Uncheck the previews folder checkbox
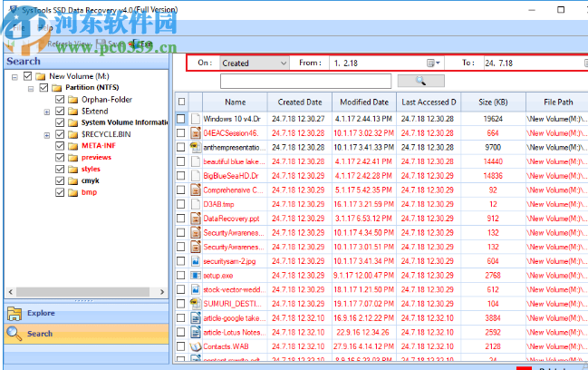This screenshot has width=588, height=370. 60,157
